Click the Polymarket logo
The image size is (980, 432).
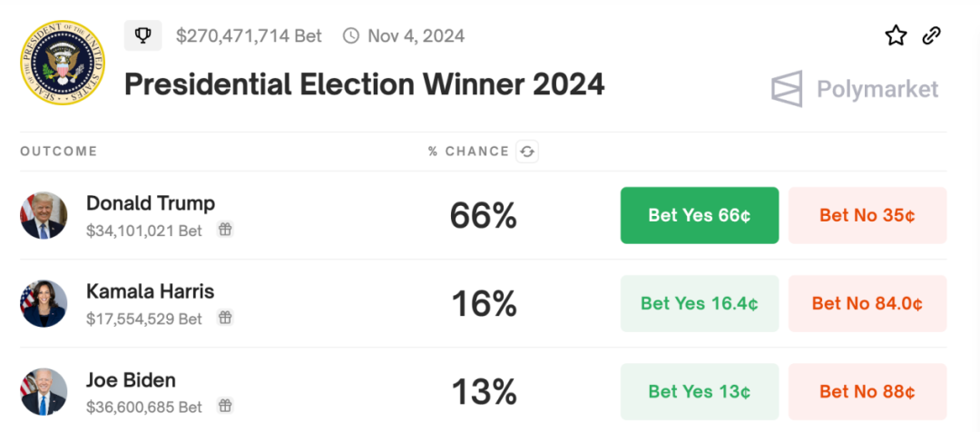[854, 89]
